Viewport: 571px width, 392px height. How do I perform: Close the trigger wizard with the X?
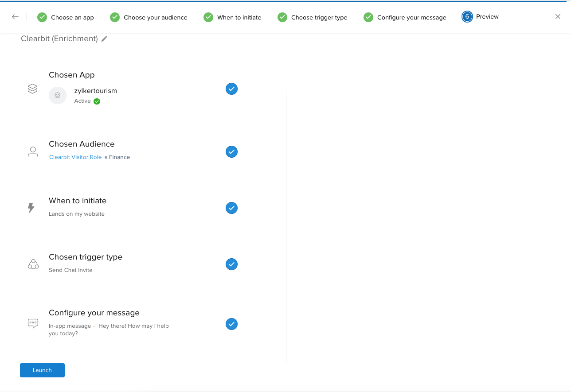tap(558, 17)
